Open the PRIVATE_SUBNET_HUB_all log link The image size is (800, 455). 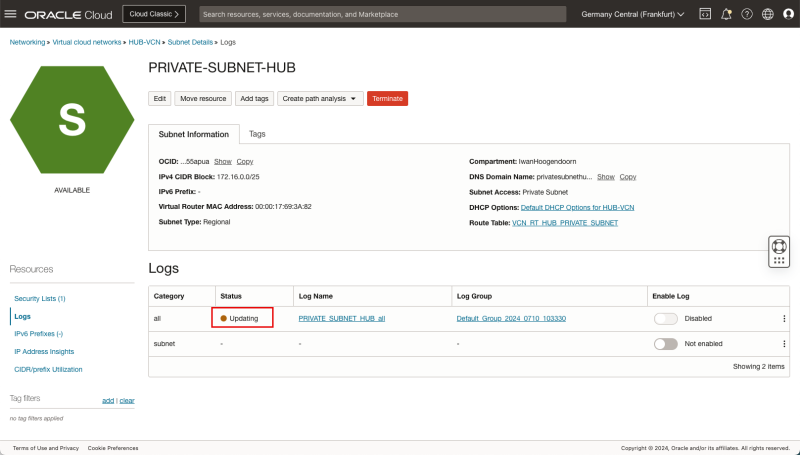[342, 318]
